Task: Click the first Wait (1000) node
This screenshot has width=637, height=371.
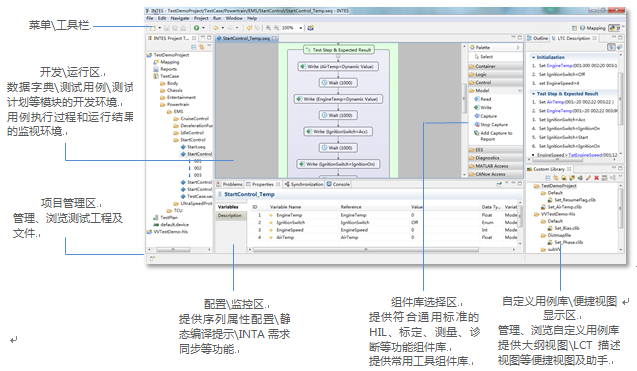Action: coord(338,82)
